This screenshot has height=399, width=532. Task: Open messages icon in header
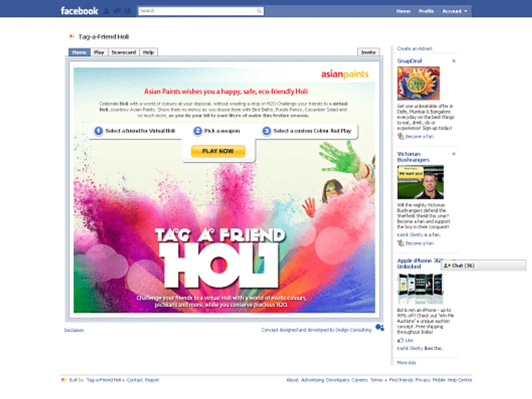click(117, 11)
